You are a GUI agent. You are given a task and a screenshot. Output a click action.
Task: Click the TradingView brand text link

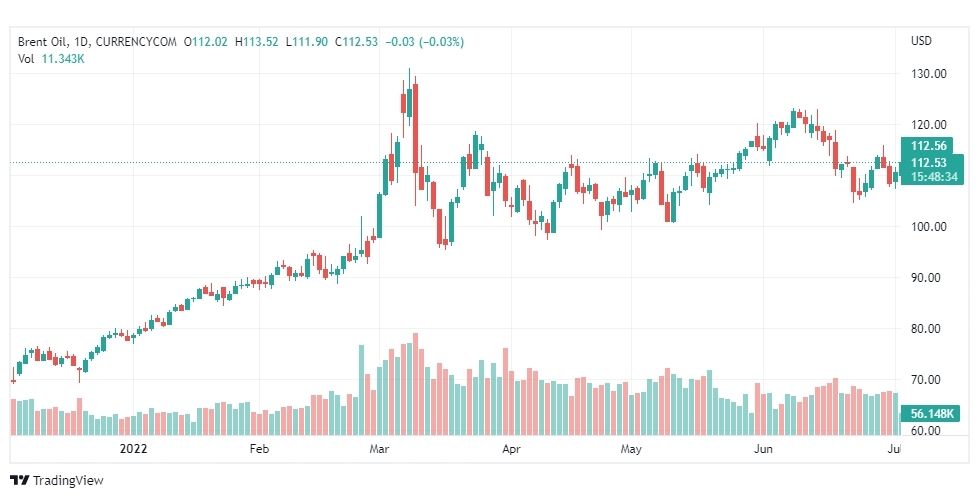tap(68, 480)
